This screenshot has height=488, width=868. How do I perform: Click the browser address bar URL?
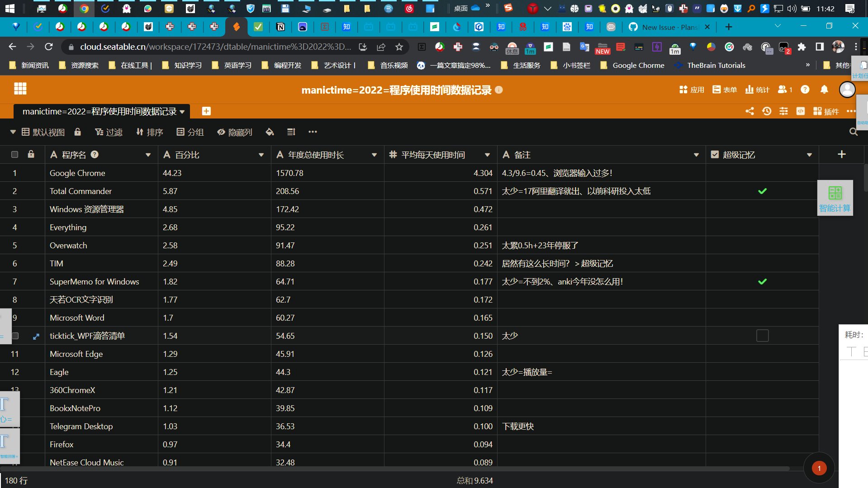coord(215,47)
